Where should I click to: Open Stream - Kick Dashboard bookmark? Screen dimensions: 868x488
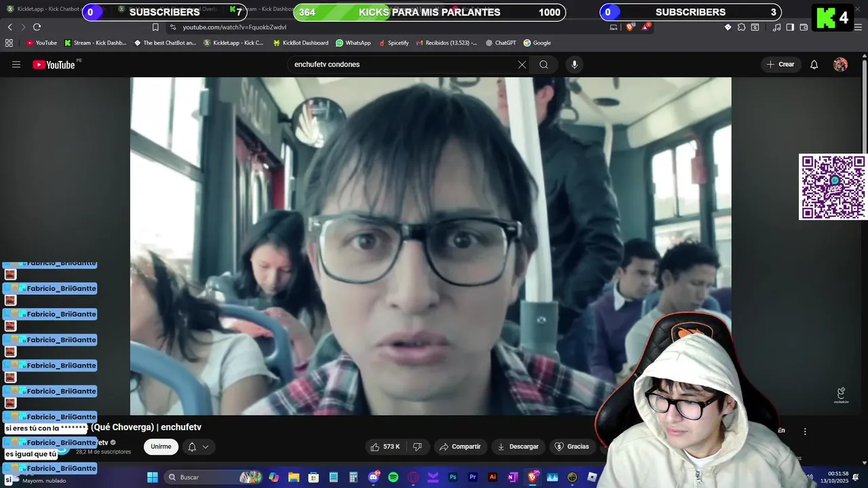(x=96, y=43)
